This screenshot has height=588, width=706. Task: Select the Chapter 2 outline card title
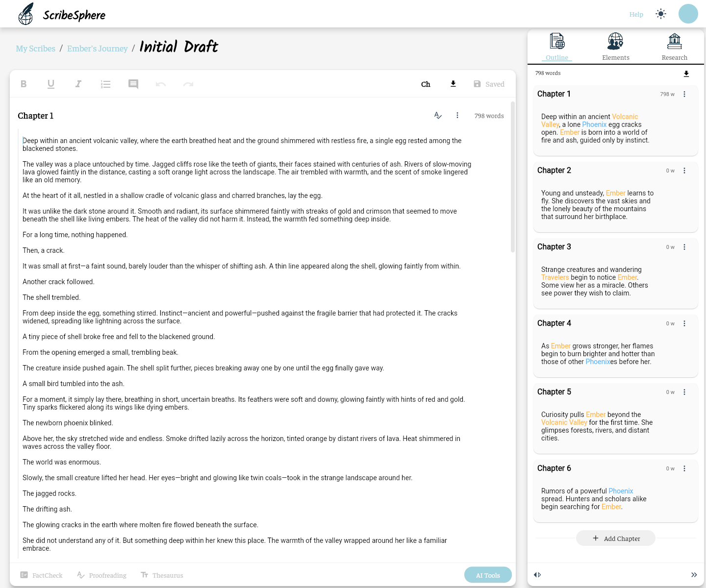[554, 171]
